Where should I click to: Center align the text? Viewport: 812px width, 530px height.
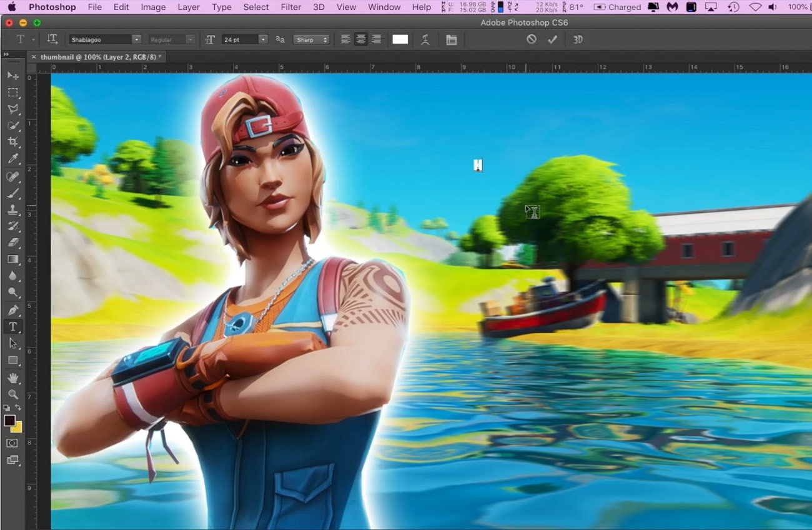(x=361, y=39)
